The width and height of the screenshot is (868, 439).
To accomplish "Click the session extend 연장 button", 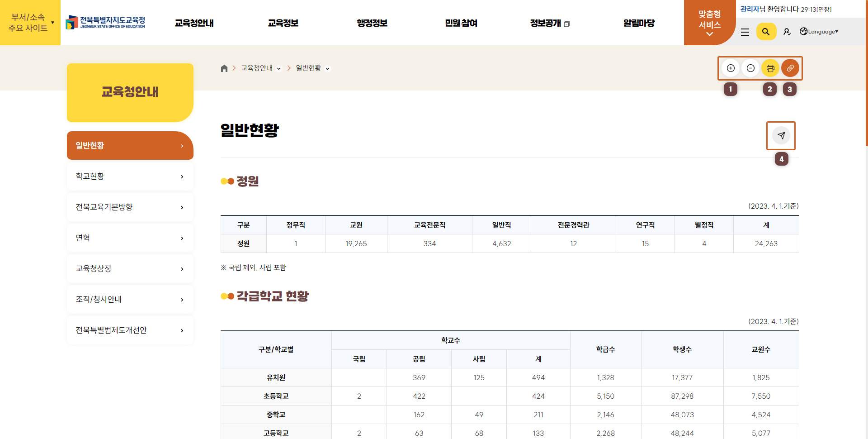I will pyautogui.click(x=824, y=10).
